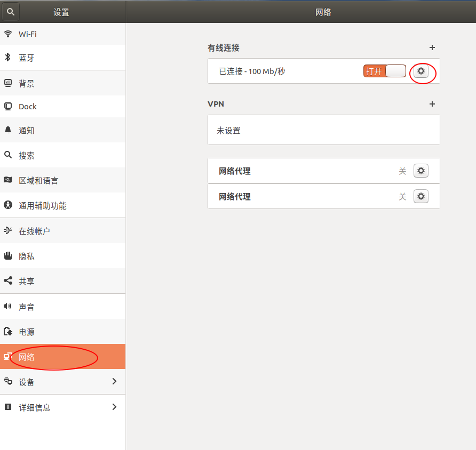Select 在线帐户 in the sidebar
This screenshot has width=476, height=450.
(x=62, y=231)
